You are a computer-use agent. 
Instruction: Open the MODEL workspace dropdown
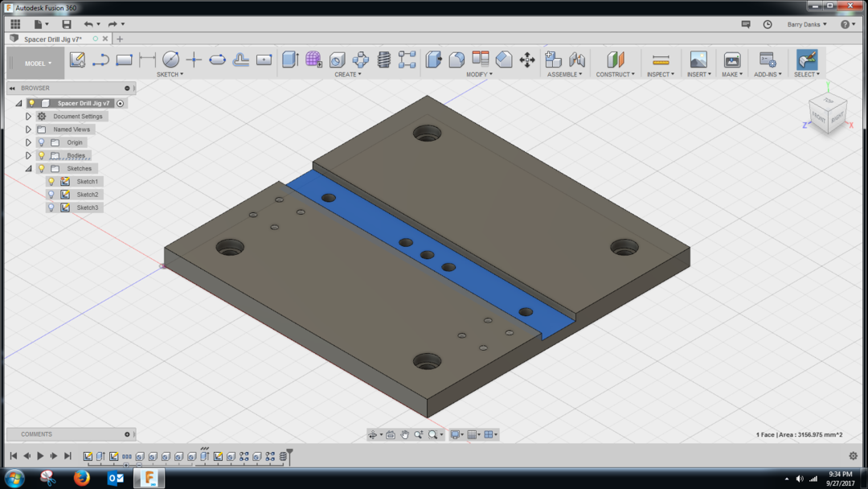point(37,64)
